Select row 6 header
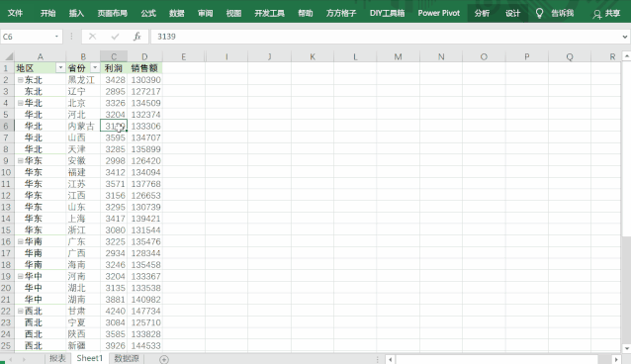The image size is (631, 364). point(7,126)
